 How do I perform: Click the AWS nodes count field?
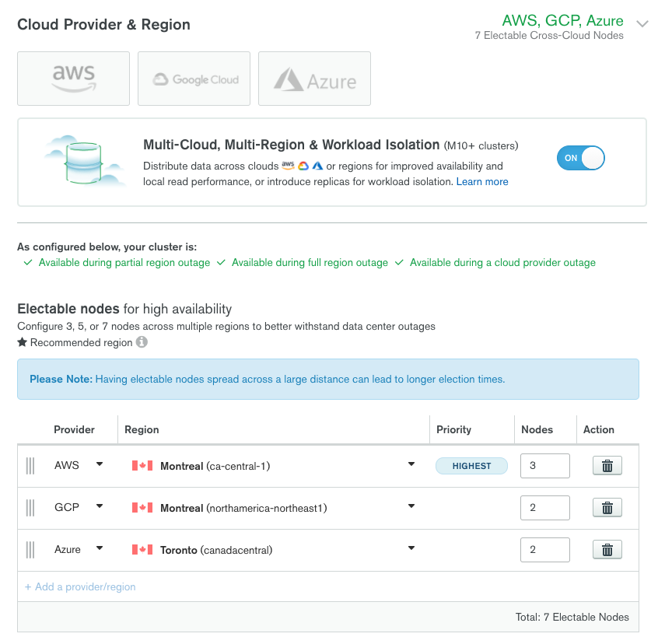pyautogui.click(x=544, y=466)
